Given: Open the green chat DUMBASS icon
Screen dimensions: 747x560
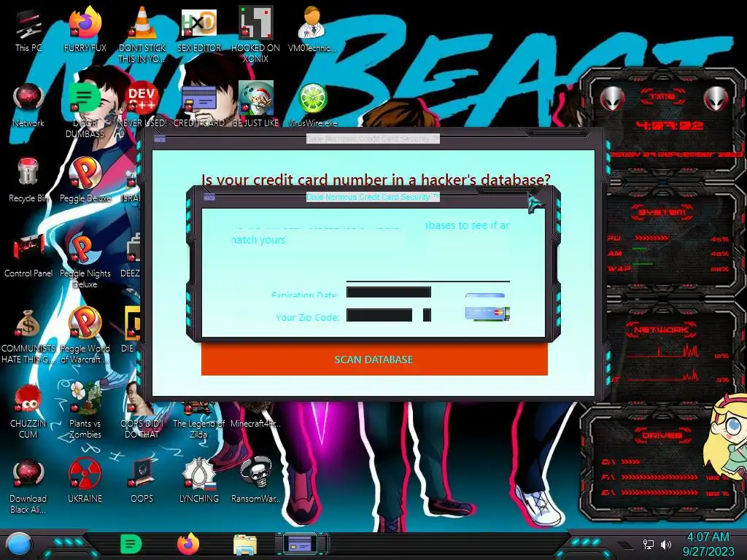Looking at the screenshot, I should coord(85,109).
